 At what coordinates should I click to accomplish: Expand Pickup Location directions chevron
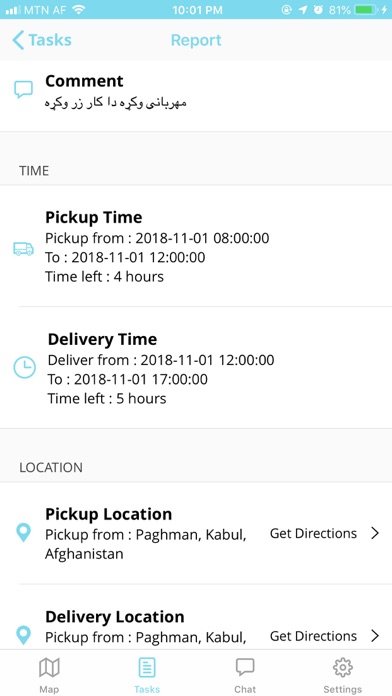[375, 533]
